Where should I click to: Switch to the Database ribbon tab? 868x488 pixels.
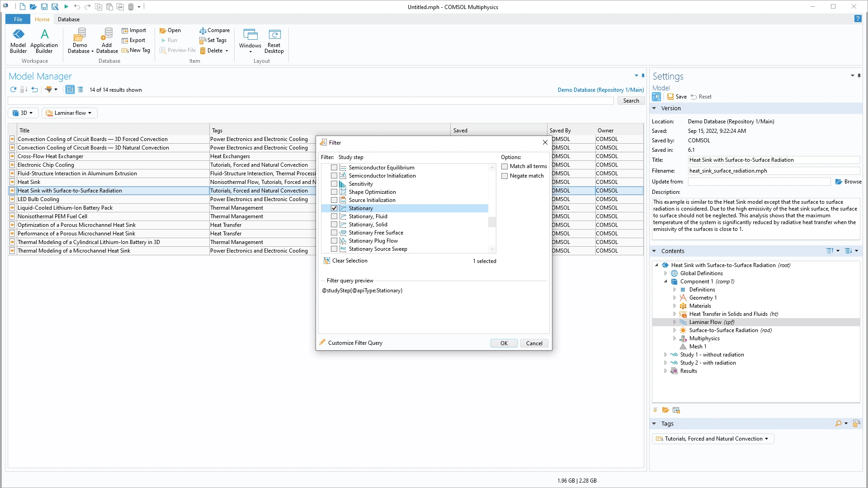(x=69, y=19)
